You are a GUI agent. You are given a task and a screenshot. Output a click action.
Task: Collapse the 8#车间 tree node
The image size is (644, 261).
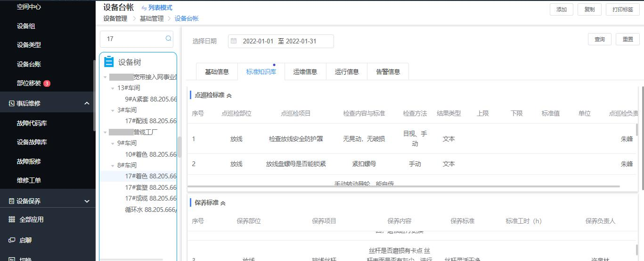point(113,165)
